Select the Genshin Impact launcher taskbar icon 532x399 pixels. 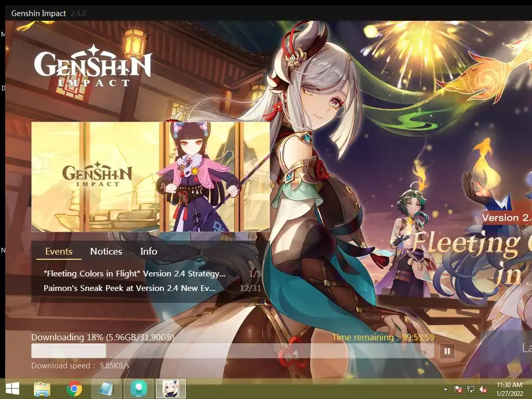(170, 389)
